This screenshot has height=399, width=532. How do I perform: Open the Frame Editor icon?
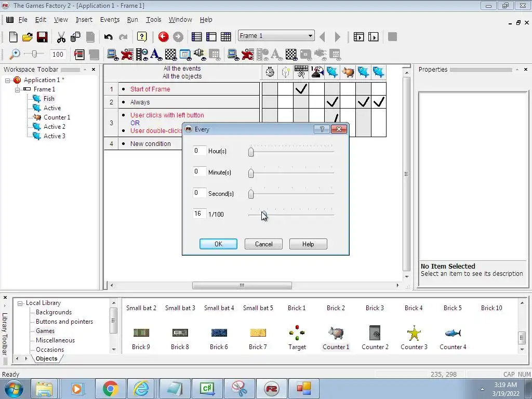(211, 37)
